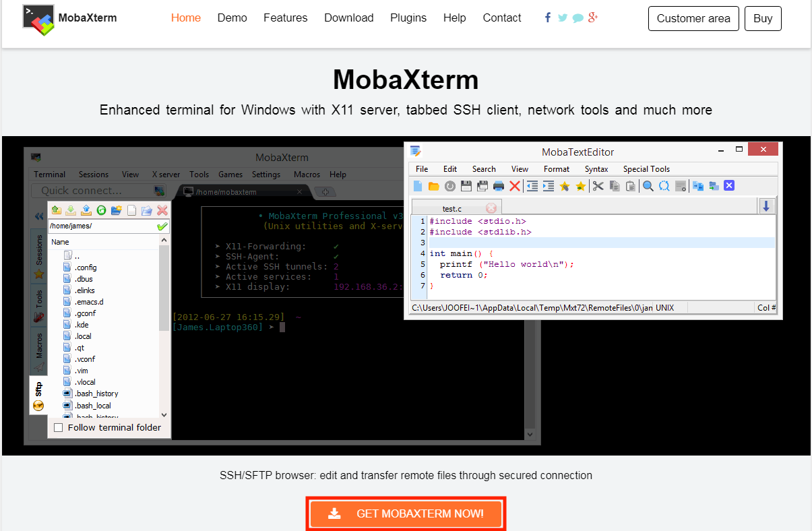Collapse the MobaXterm sidebar with double chevron
Screen dimensions: 812x531
coord(38,216)
